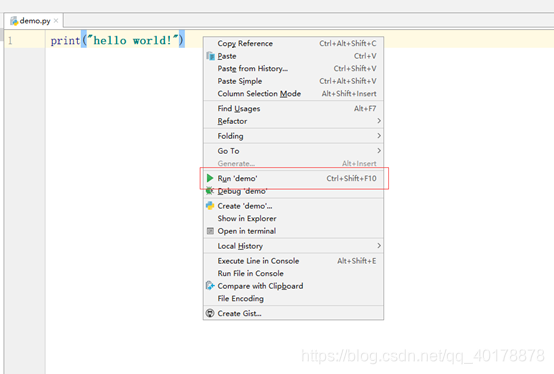Click the Ctrl+Alt+Shift+V shortcut text
The height and width of the screenshot is (374, 554).
348,81
